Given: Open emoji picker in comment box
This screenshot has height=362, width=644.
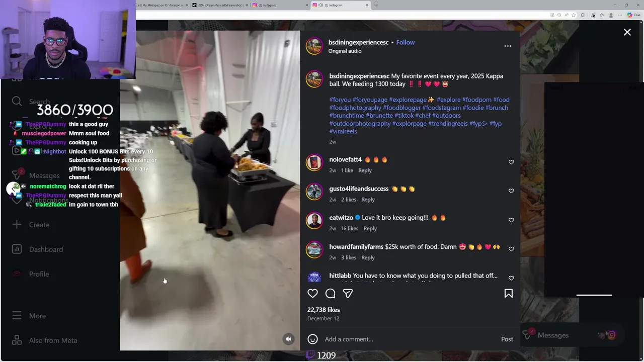Looking at the screenshot, I should coord(312,339).
